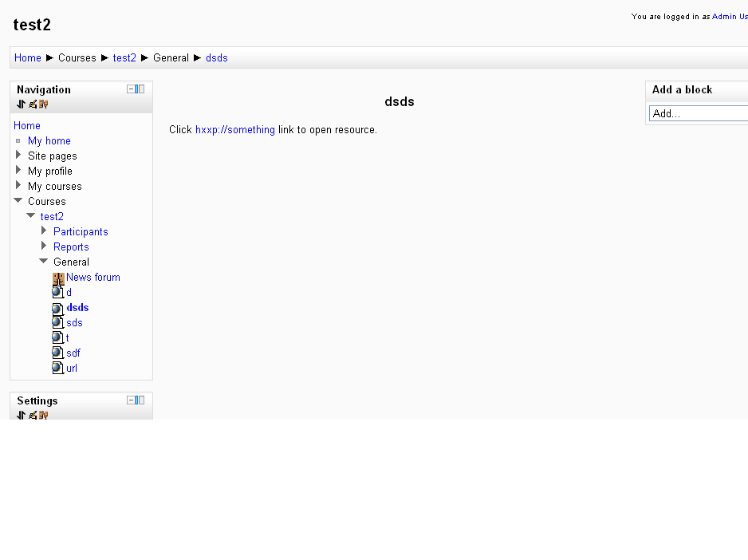This screenshot has height=560, width=748.
Task: Click the URL icon beside 'url'
Action: pyautogui.click(x=57, y=368)
